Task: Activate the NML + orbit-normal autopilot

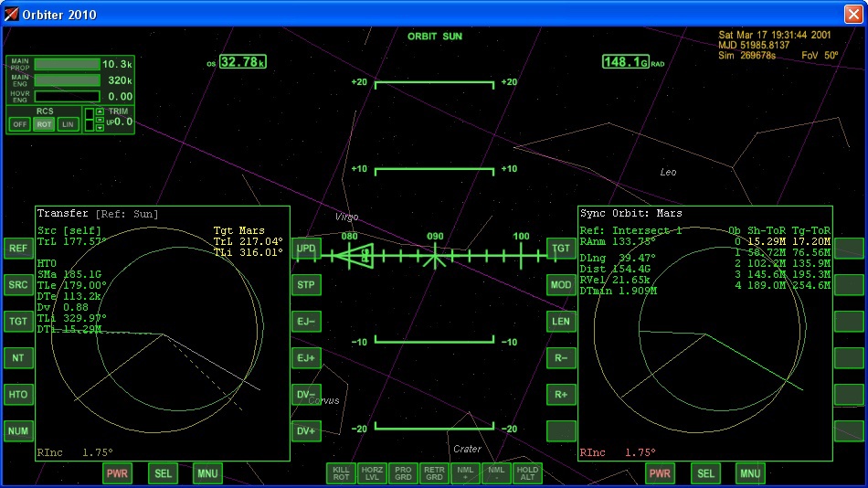Action: [x=465, y=473]
